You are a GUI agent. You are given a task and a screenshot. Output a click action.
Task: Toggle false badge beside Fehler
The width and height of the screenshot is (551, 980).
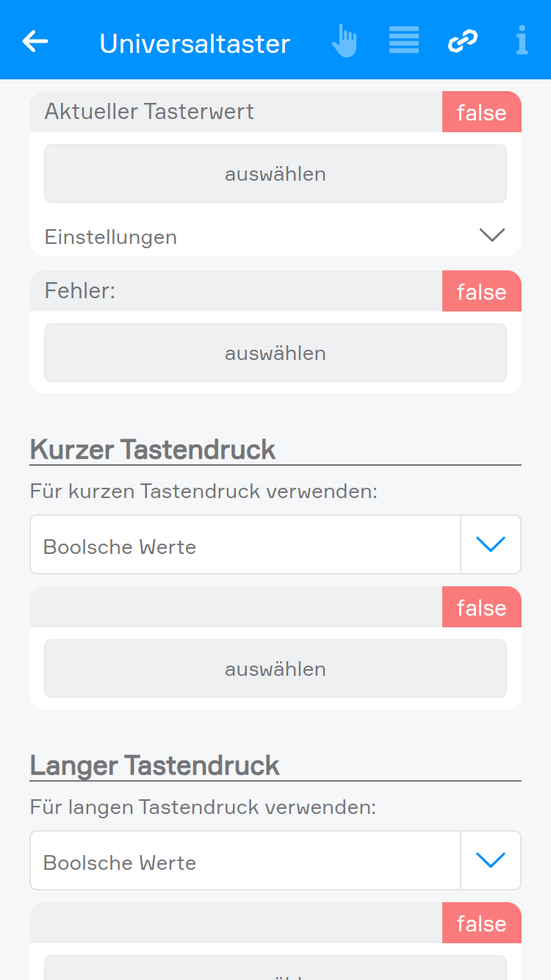click(x=481, y=292)
